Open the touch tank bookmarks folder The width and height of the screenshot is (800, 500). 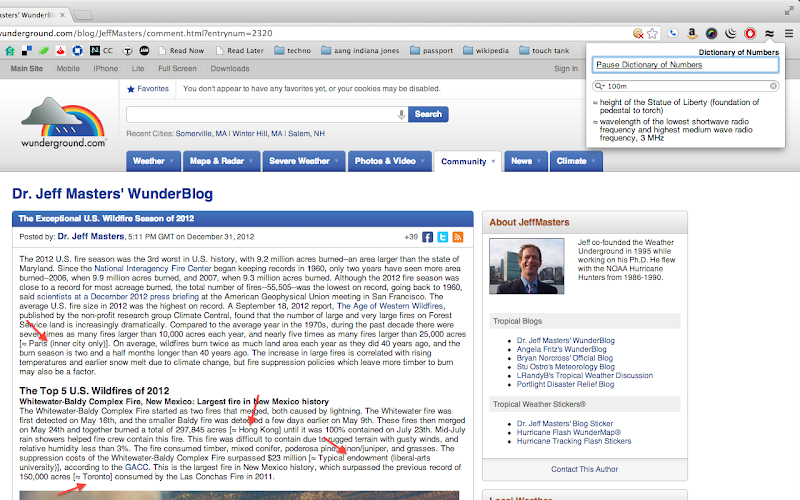pyautogui.click(x=544, y=51)
